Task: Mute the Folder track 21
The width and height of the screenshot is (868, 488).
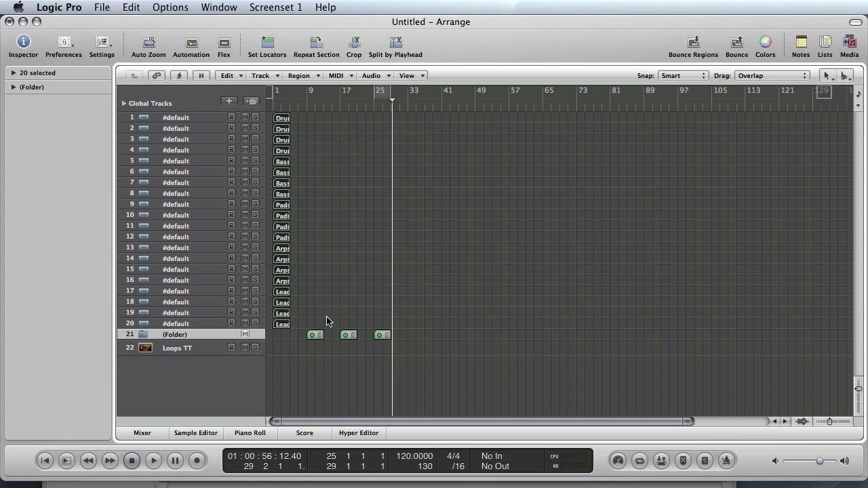Action: [x=245, y=334]
